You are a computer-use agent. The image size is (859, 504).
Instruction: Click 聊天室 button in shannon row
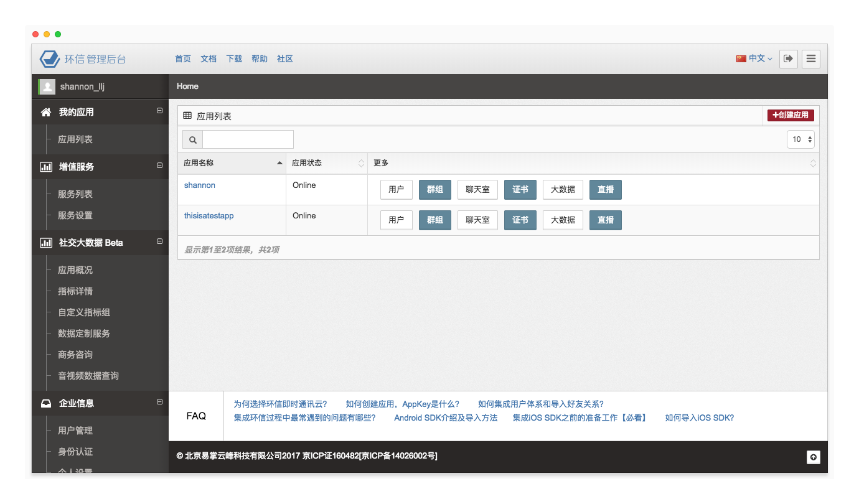(x=477, y=190)
